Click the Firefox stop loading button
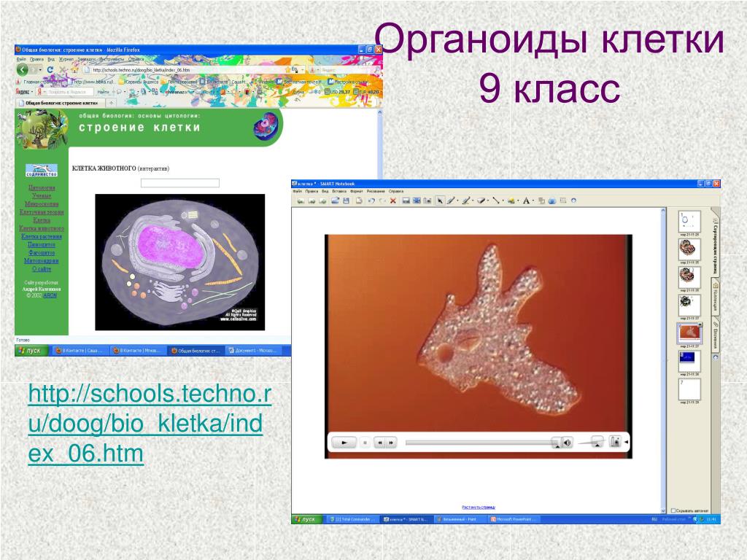Viewport: 747px width, 560px height. [x=63, y=69]
